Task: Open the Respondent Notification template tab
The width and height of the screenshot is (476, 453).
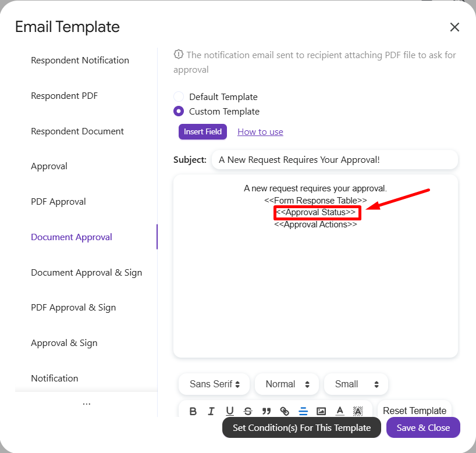Action: click(x=80, y=60)
